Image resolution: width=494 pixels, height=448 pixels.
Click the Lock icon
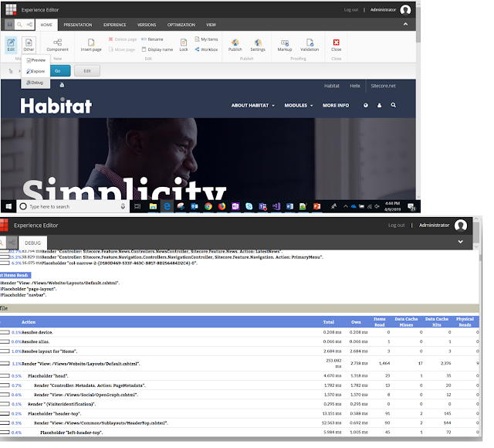coord(184,45)
